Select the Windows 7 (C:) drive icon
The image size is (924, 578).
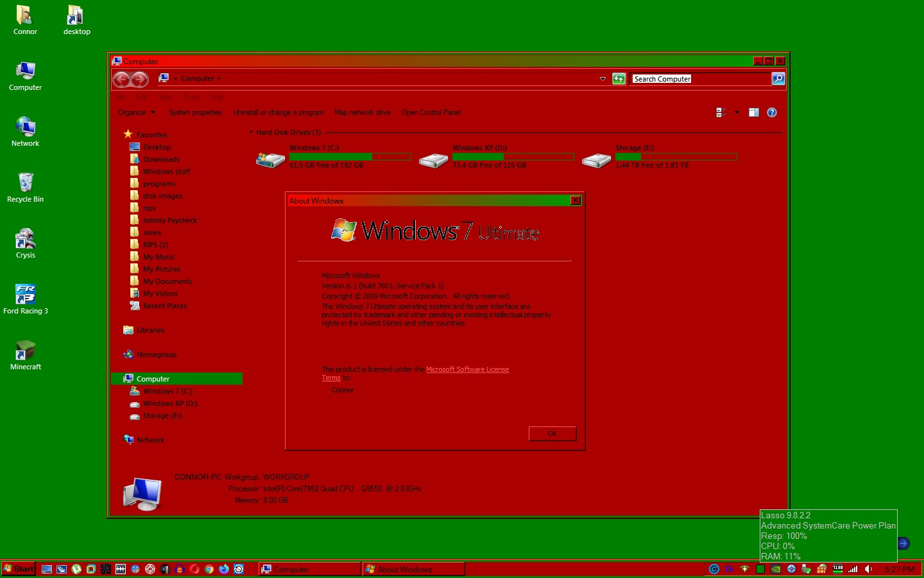tap(271, 159)
